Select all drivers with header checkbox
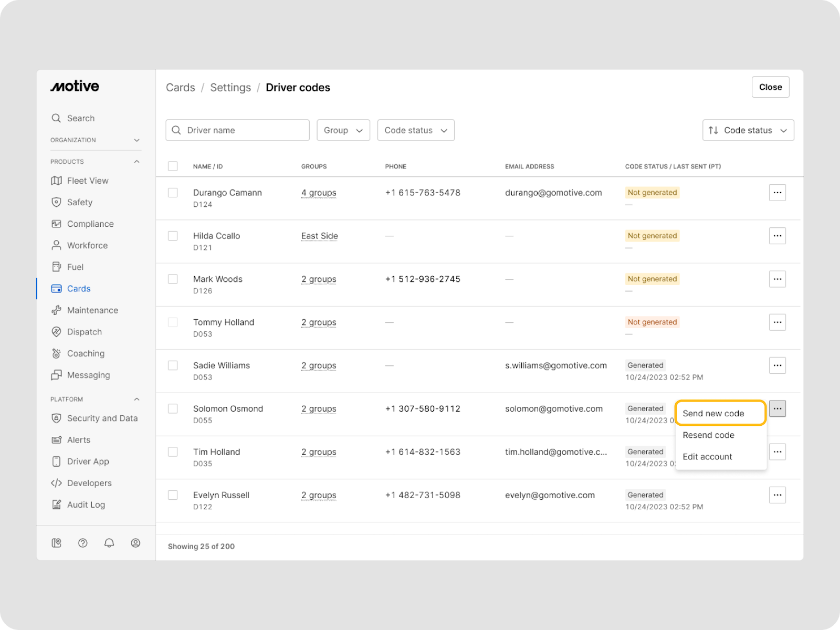This screenshot has width=840, height=630. (173, 166)
